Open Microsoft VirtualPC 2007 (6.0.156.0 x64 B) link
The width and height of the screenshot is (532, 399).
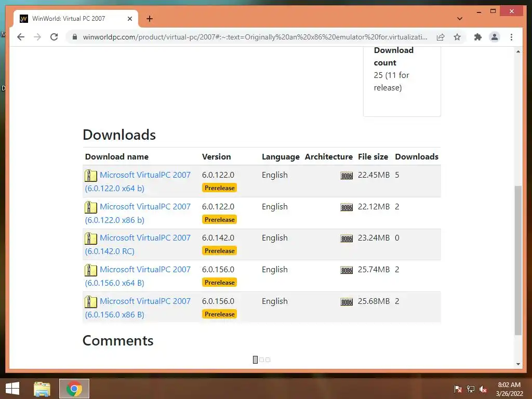coord(138,276)
